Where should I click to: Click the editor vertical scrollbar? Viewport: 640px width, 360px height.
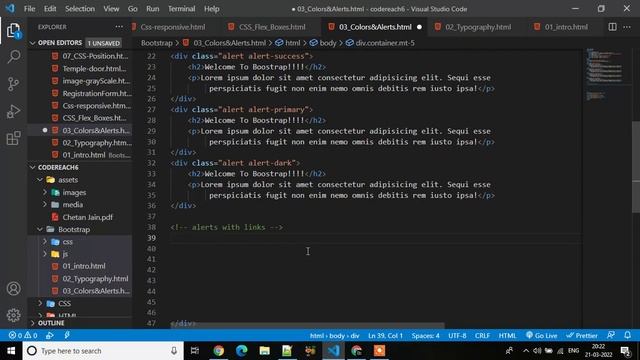point(636,167)
